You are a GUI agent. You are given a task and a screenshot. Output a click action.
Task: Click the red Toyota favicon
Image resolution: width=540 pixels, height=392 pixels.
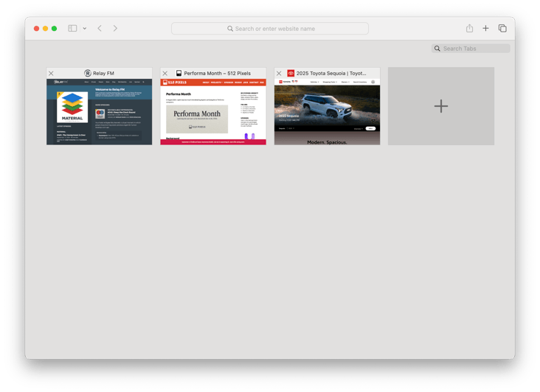(x=291, y=73)
